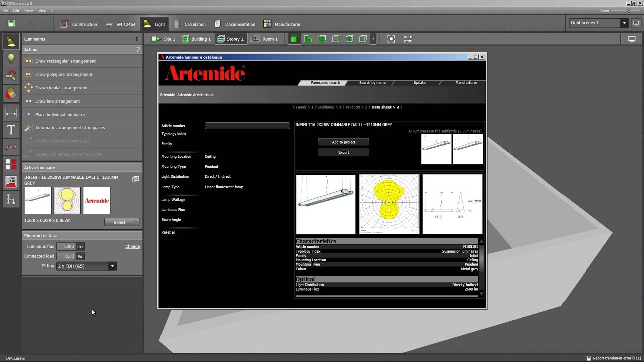This screenshot has width=644, height=362.
Task: Select the third view cube icon
Action: click(321, 39)
